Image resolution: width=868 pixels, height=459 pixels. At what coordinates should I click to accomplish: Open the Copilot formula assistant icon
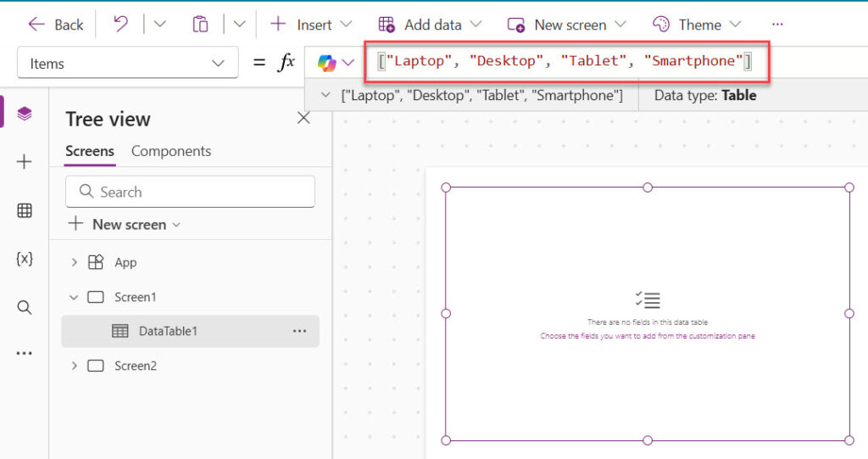(x=327, y=63)
